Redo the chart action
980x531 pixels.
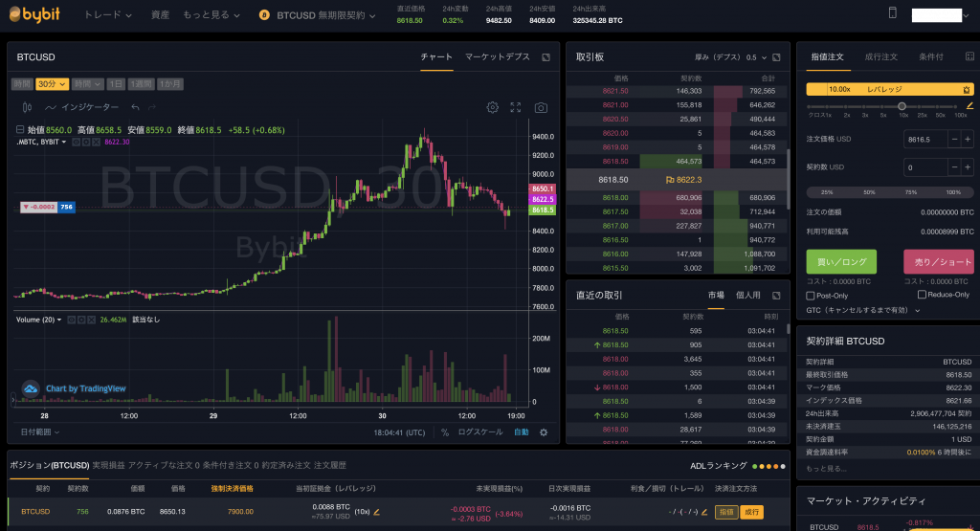tap(152, 107)
